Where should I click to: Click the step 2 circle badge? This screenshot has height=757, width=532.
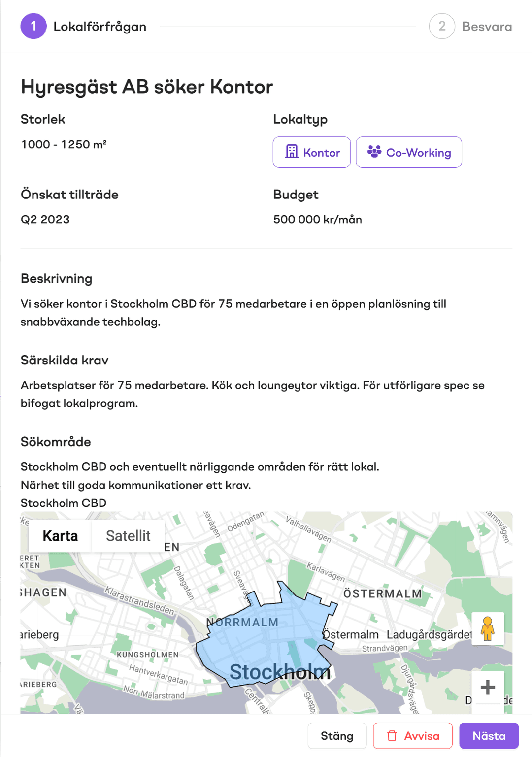pos(442,26)
